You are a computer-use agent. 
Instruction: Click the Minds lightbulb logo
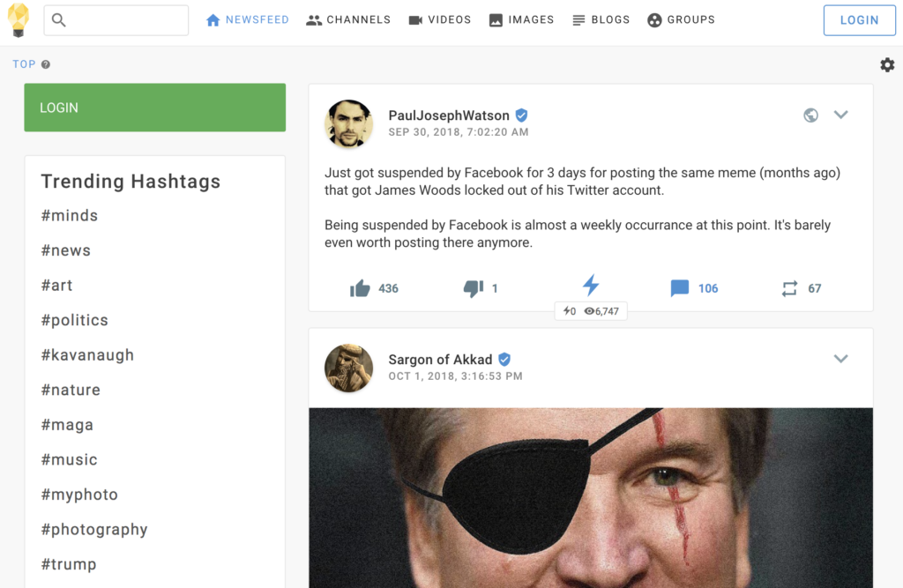(x=19, y=19)
